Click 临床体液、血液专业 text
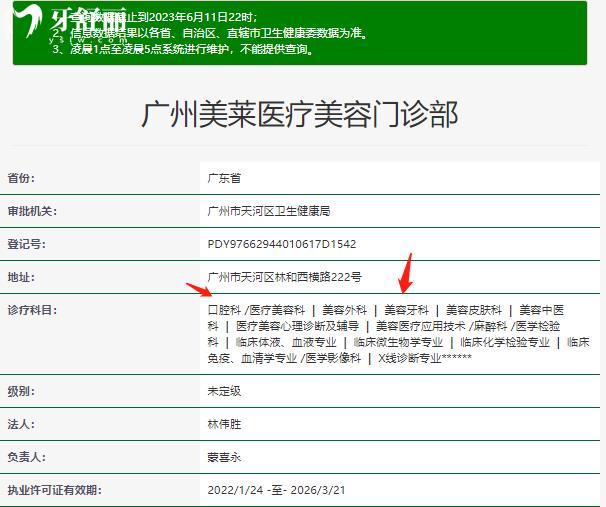The width and height of the screenshot is (606, 507). (x=286, y=342)
